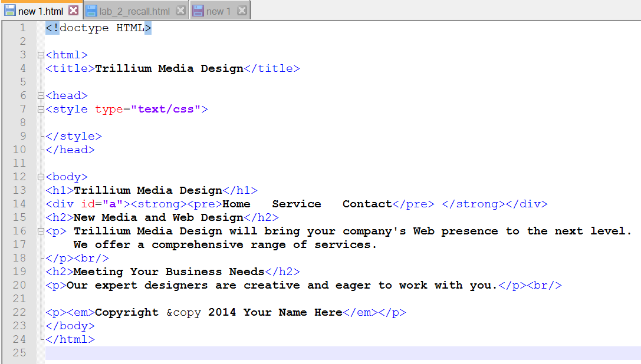The image size is (641, 364).
Task: Click line number 25 in the margin
Action: tap(19, 353)
